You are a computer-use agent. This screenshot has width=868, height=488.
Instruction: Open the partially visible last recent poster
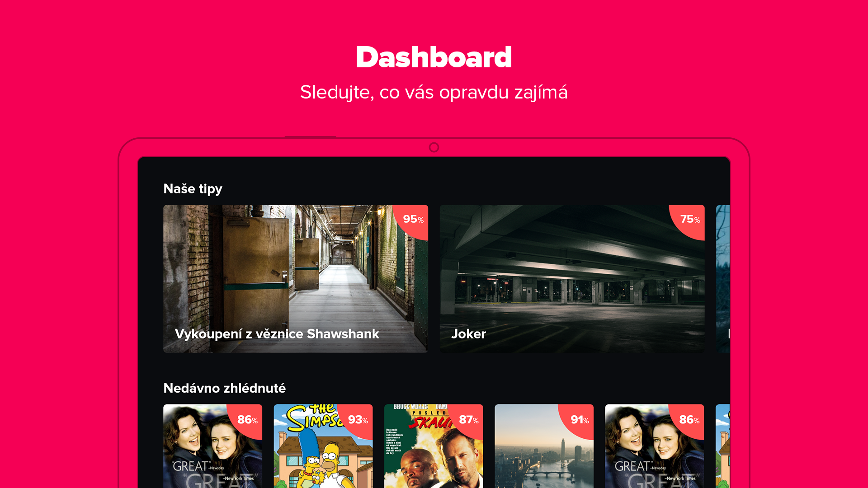pos(723,446)
